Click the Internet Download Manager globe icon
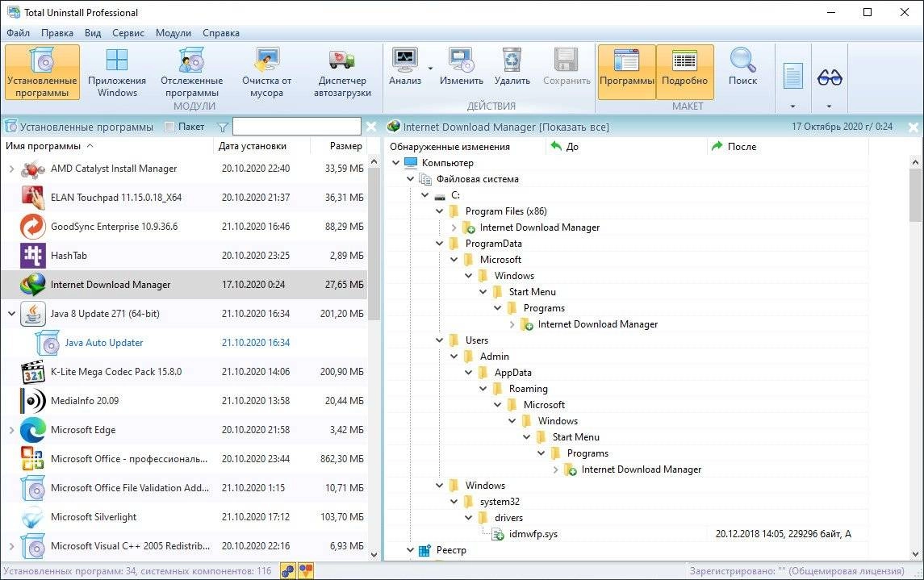This screenshot has width=924, height=580. tap(33, 285)
